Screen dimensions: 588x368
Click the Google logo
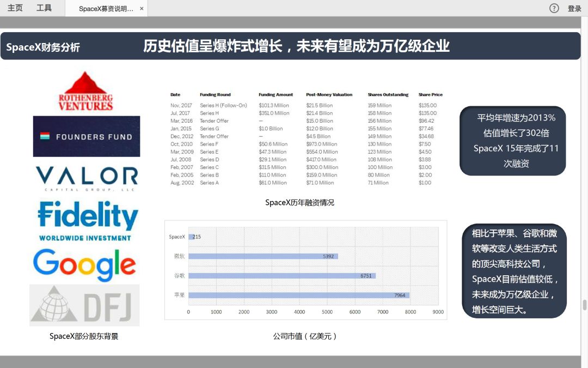(84, 264)
